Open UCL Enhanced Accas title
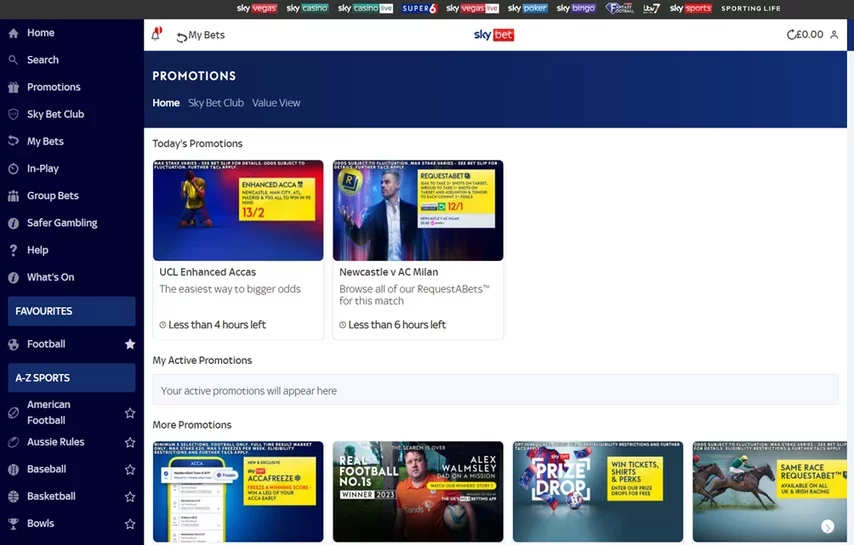Image resolution: width=854 pixels, height=545 pixels. point(208,272)
